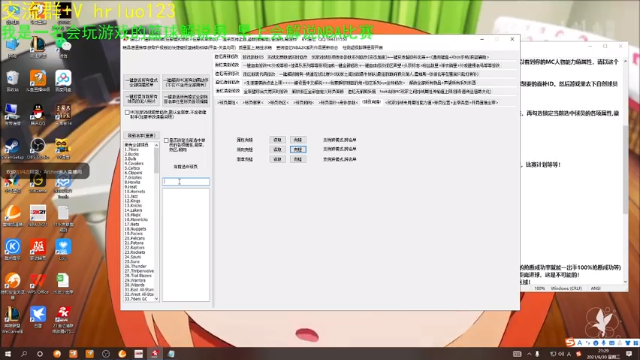Click the 100% zoom in Notepad status bar
This screenshot has width=640, height=360.
(540, 288)
